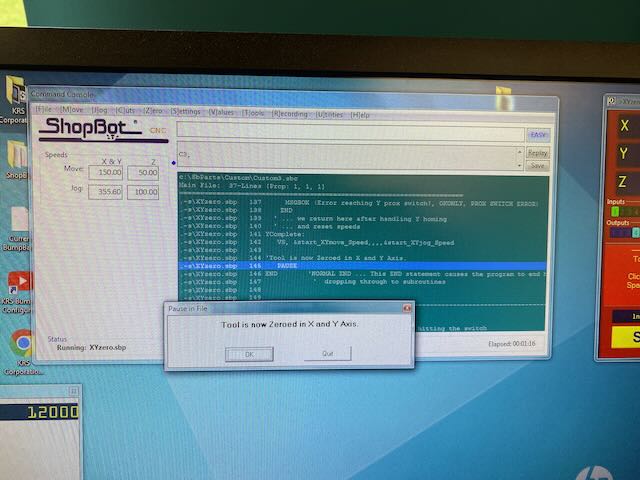Close the Pause in File dialog

[407, 308]
